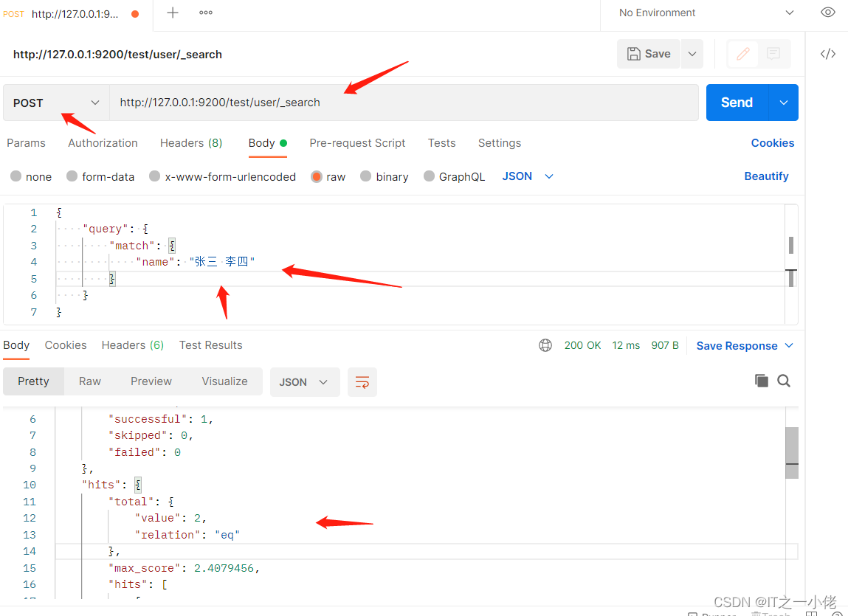Open the code snippet panel icon

(x=827, y=54)
